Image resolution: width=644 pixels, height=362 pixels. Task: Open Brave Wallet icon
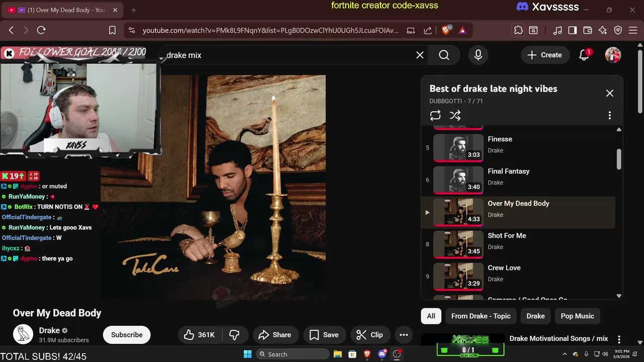[x=587, y=30]
